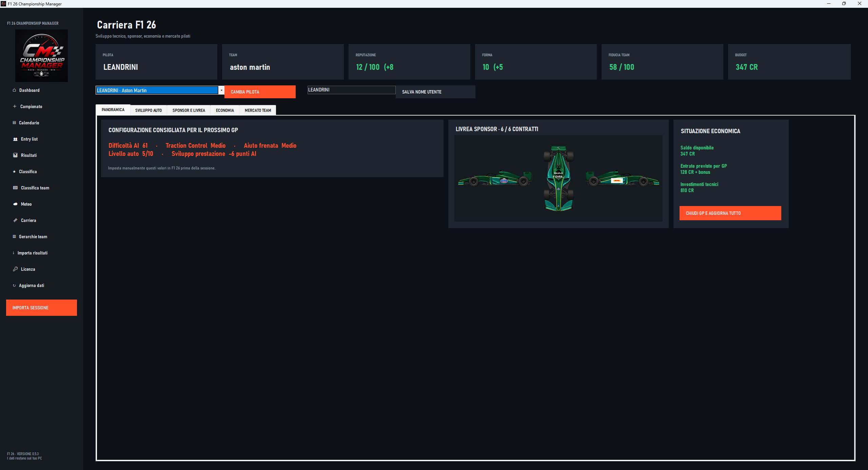Select the Forma 10 (+5 value

coord(493,67)
